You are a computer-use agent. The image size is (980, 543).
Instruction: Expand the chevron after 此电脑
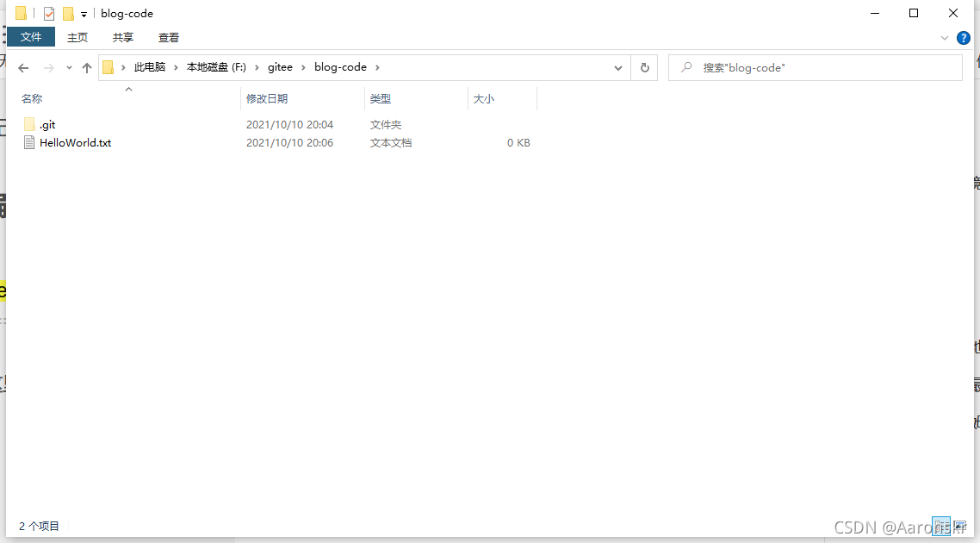176,67
